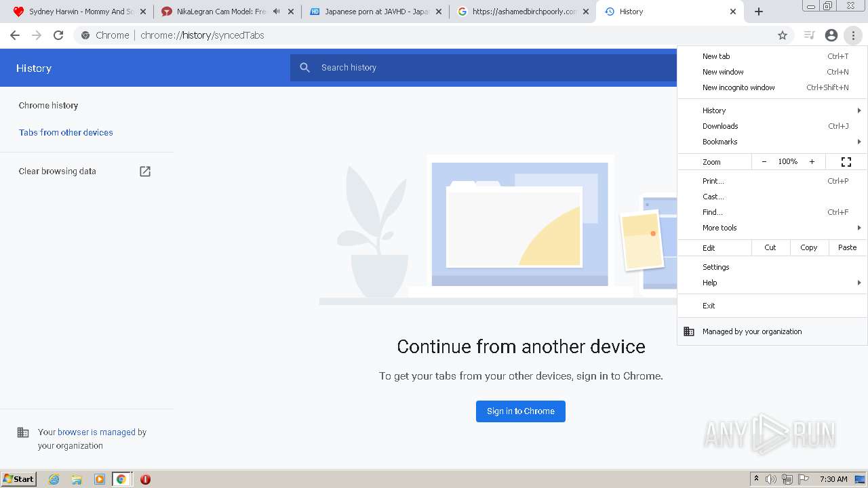868x488 pixels.
Task: Open a new tab with the plus button
Action: [x=759, y=12]
